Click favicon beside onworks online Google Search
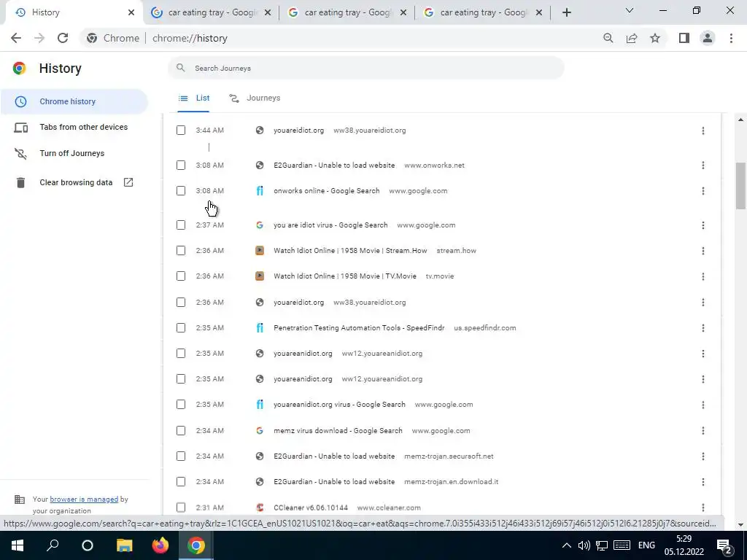 (x=260, y=191)
